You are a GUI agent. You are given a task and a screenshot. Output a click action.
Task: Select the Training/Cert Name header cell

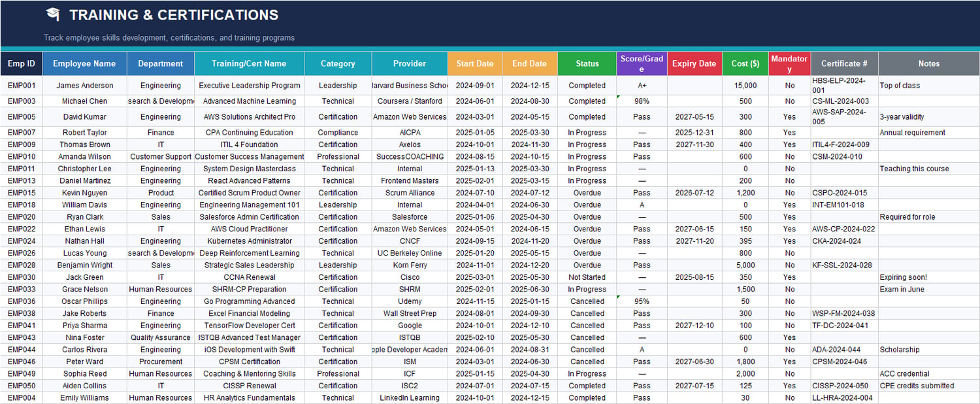(x=249, y=63)
